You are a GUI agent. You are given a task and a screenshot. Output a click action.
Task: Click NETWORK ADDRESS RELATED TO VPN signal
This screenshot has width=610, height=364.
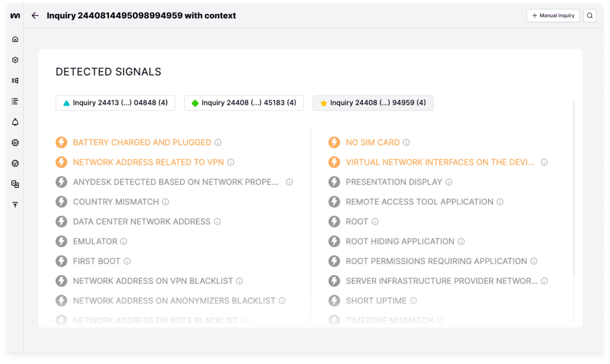148,162
